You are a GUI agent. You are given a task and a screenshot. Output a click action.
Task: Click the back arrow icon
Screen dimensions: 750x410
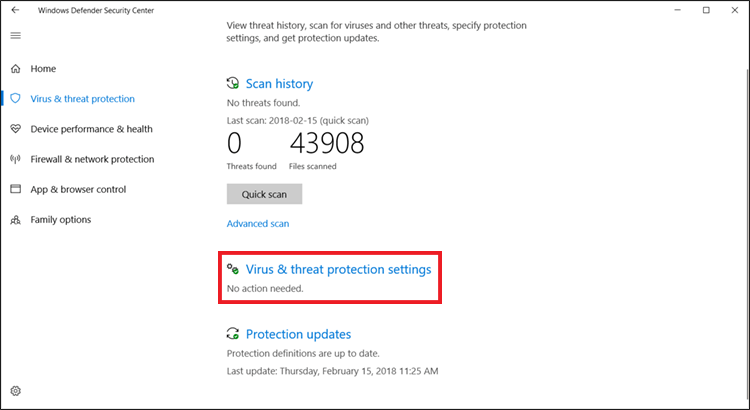coord(15,10)
